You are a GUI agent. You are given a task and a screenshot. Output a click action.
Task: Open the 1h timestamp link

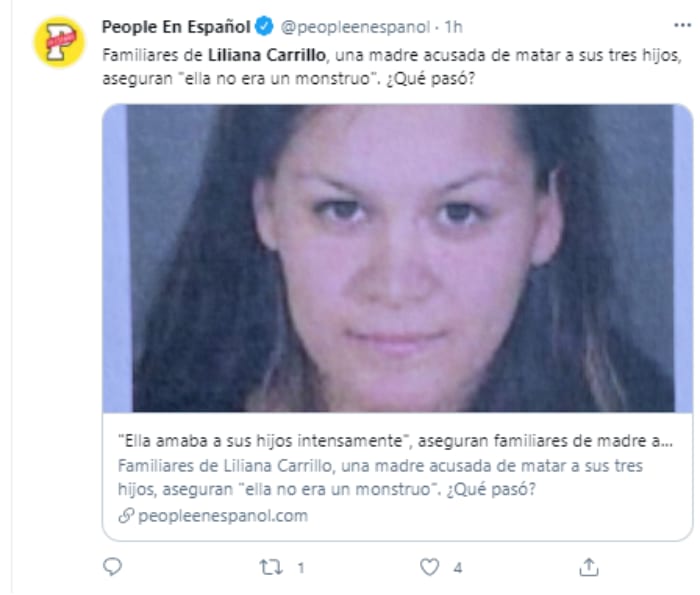[x=453, y=27]
